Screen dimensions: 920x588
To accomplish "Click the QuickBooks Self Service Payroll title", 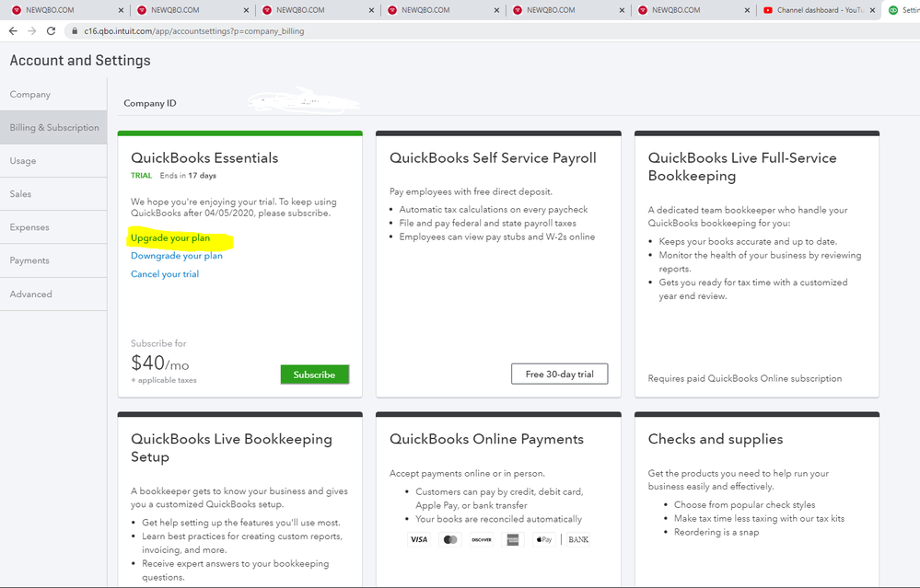I will pos(493,157).
